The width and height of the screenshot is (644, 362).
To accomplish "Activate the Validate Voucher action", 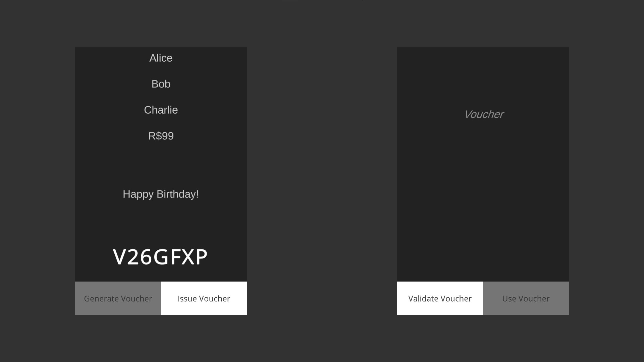I will click(440, 298).
